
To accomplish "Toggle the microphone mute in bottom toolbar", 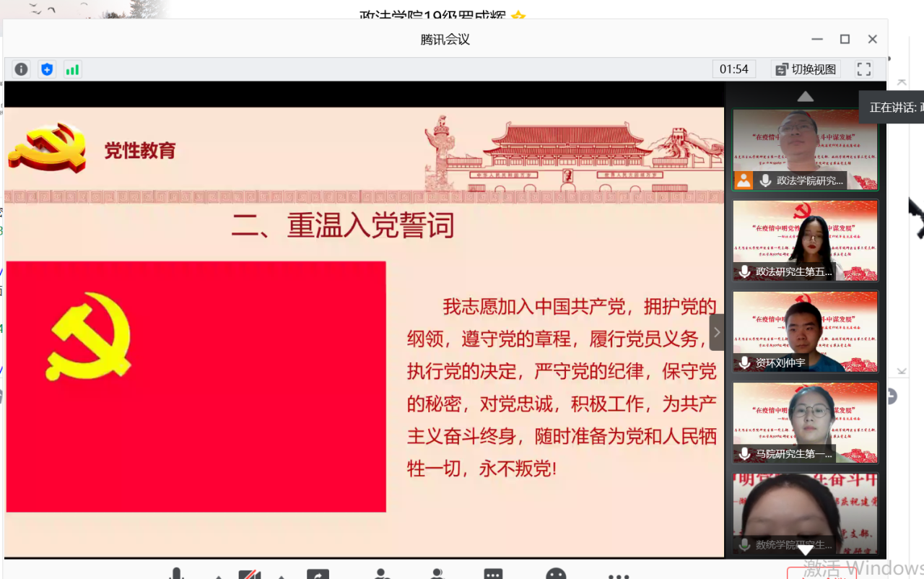I will [175, 574].
